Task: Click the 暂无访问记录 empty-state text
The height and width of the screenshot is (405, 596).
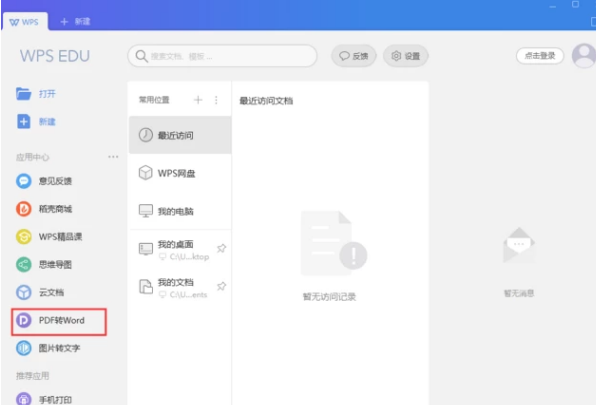Action: coord(329,297)
